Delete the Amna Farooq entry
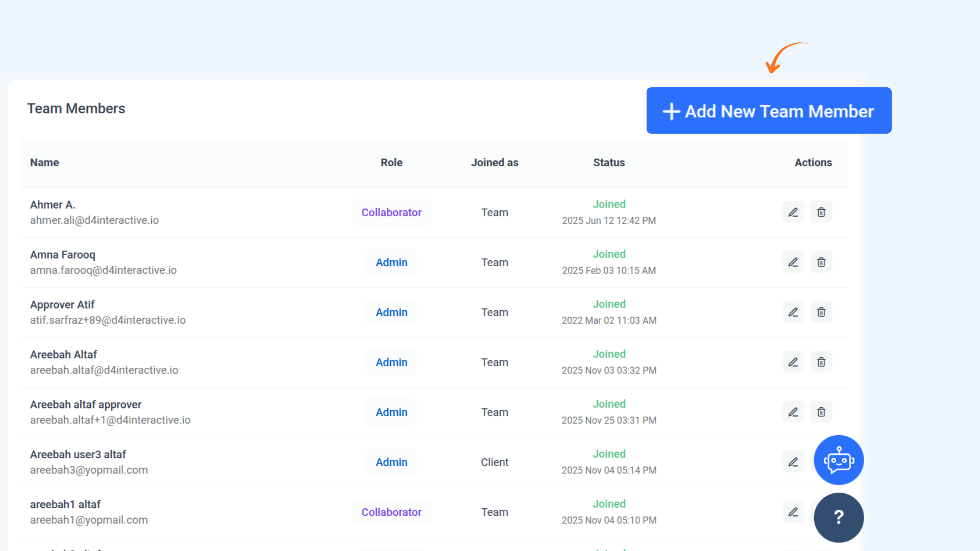980x551 pixels. (x=821, y=262)
